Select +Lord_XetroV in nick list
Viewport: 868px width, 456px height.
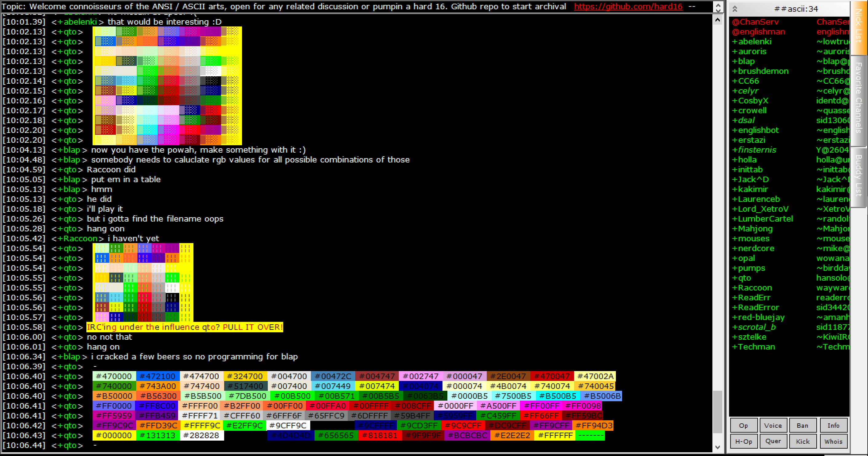coord(760,209)
